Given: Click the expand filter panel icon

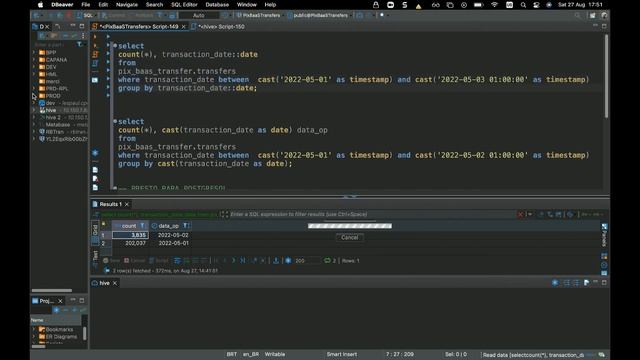Looking at the screenshot, I should point(224,214).
